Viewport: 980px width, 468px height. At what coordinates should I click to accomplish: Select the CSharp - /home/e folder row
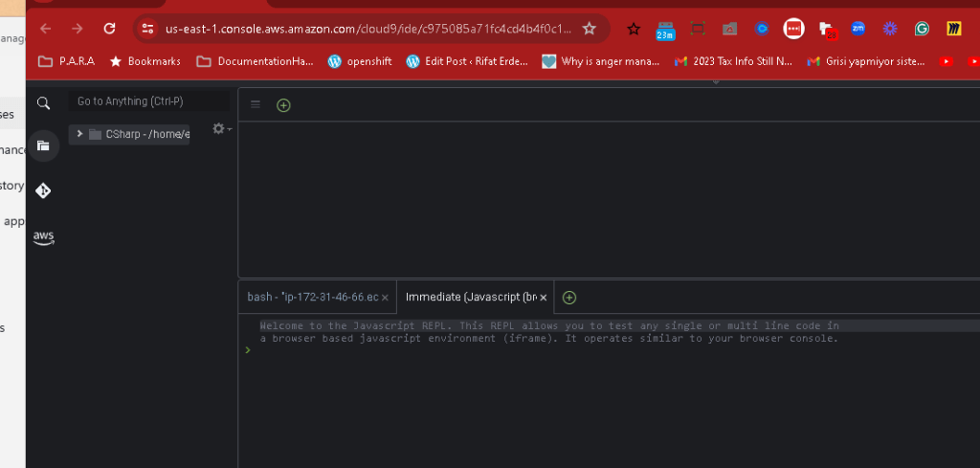tap(129, 134)
